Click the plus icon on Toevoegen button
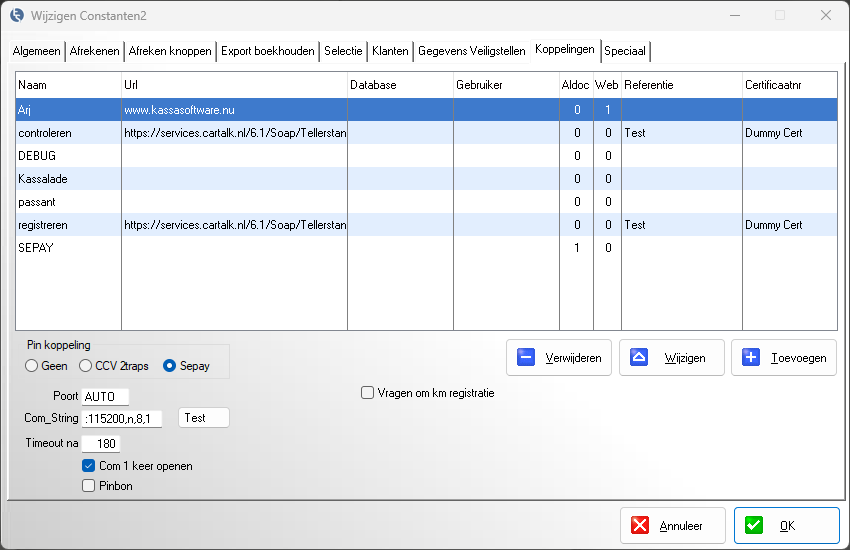The height and width of the screenshot is (550, 850). (752, 358)
